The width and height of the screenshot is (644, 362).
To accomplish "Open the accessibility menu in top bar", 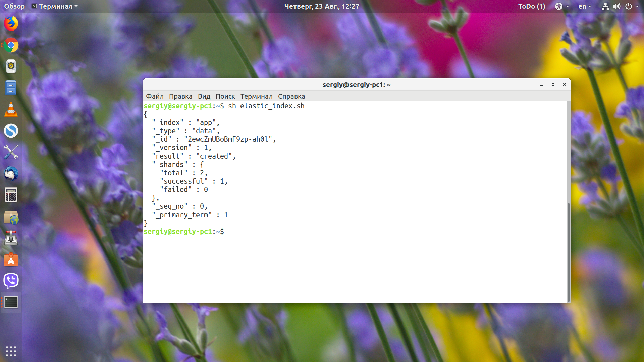I will click(x=562, y=6).
